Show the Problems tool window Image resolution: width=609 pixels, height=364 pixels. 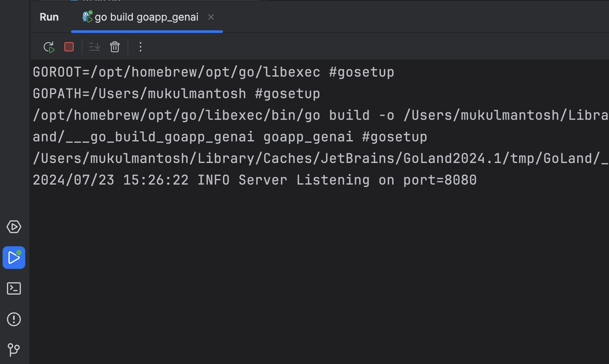(14, 319)
